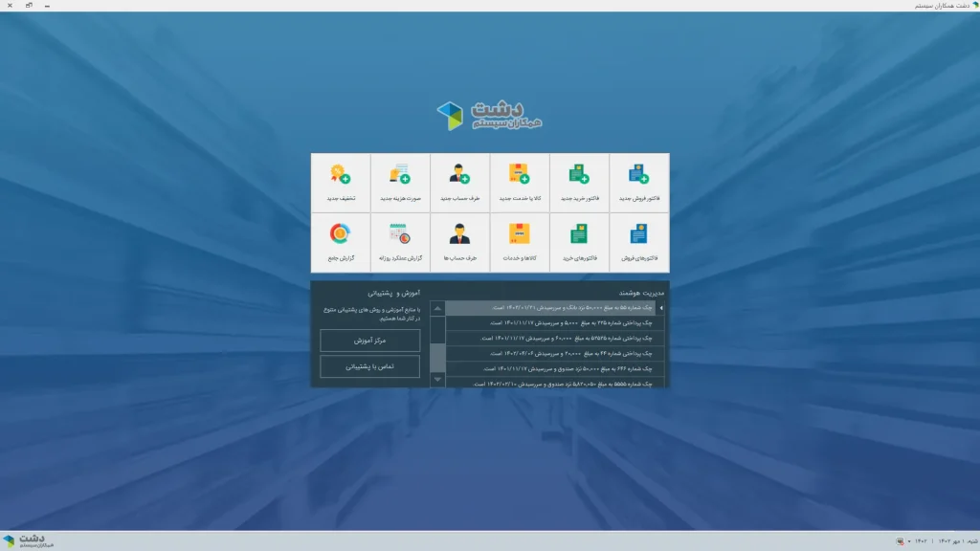
Task: Click the network status icon in status bar
Action: point(900,541)
